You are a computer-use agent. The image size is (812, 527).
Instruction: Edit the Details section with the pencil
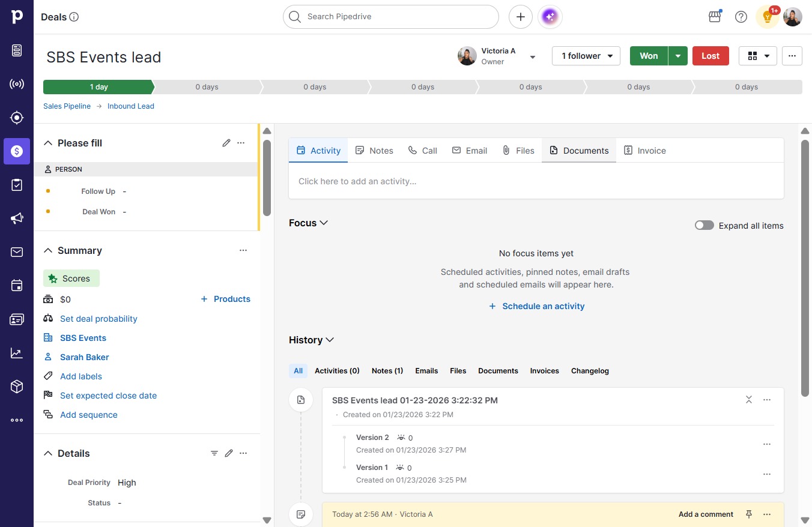229,453
